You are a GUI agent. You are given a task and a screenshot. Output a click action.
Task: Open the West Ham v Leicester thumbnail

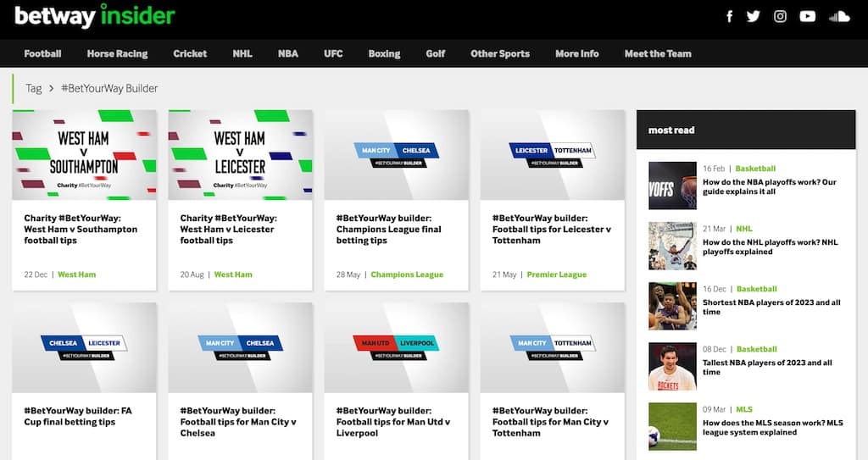click(x=240, y=155)
